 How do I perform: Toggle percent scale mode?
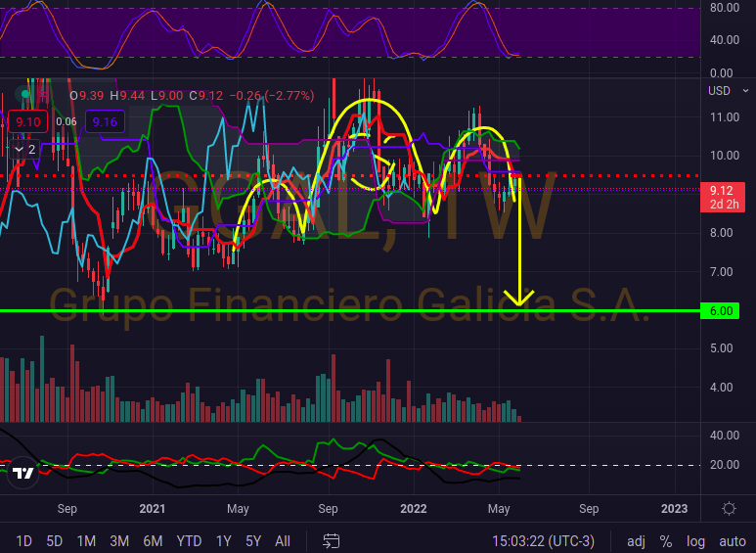(666, 540)
